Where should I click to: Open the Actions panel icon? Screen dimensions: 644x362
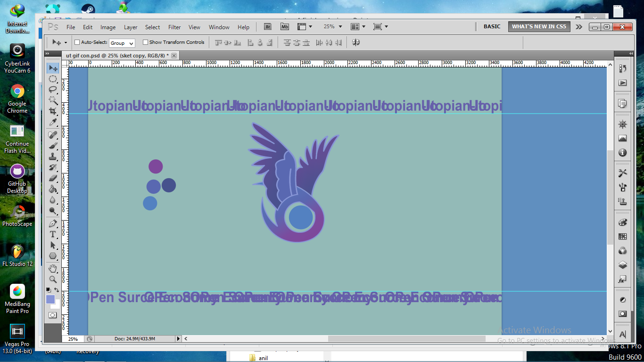point(623,83)
